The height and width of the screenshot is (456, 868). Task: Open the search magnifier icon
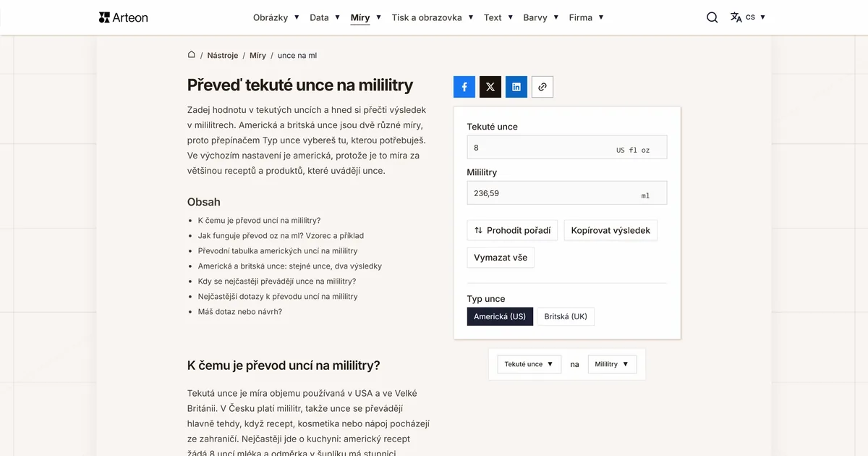tap(712, 17)
